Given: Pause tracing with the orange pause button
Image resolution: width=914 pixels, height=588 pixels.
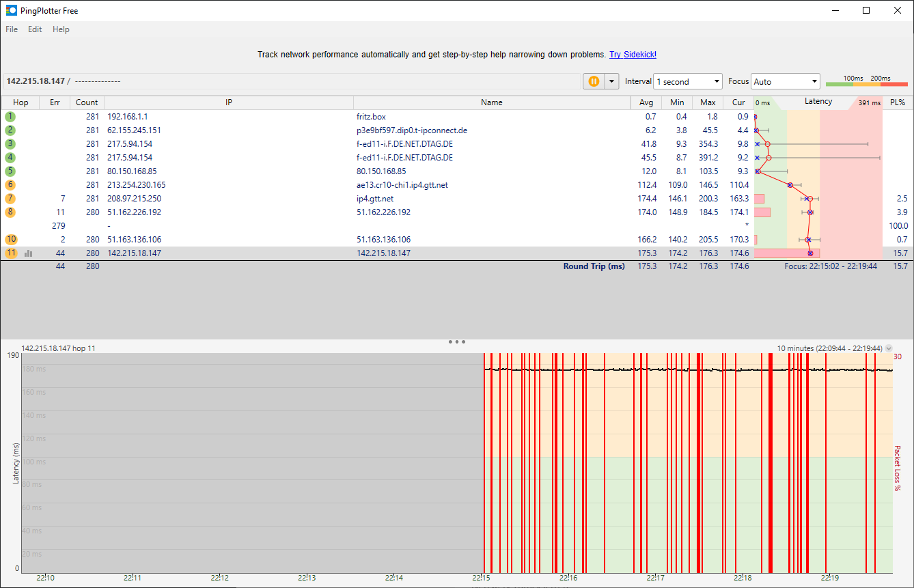Looking at the screenshot, I should [x=594, y=81].
